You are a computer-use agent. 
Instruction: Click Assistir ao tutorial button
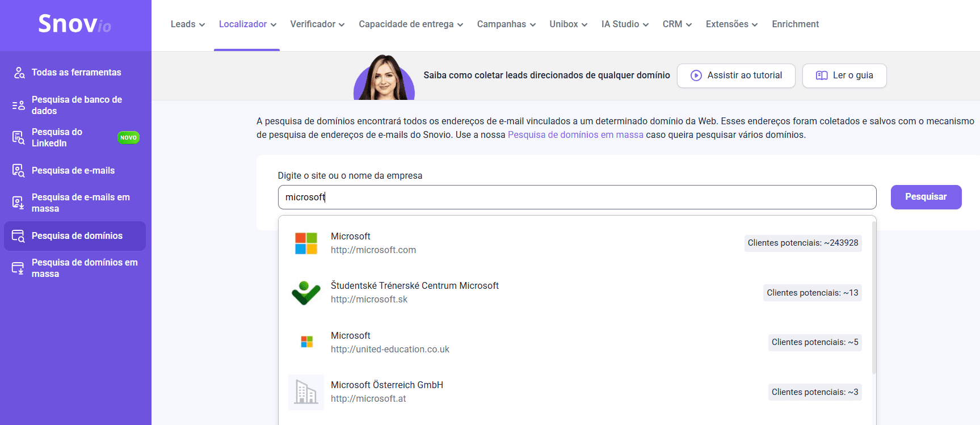click(x=736, y=75)
